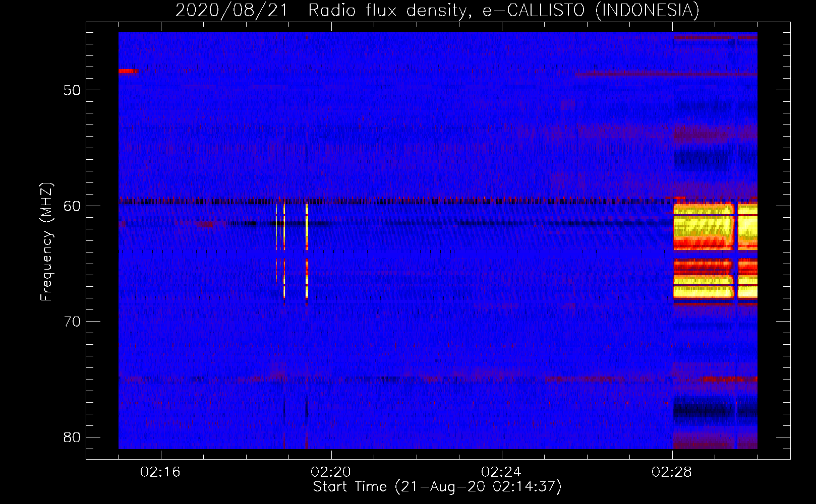
Task: Click the '80' frequency tick label
Action: pyautogui.click(x=72, y=437)
